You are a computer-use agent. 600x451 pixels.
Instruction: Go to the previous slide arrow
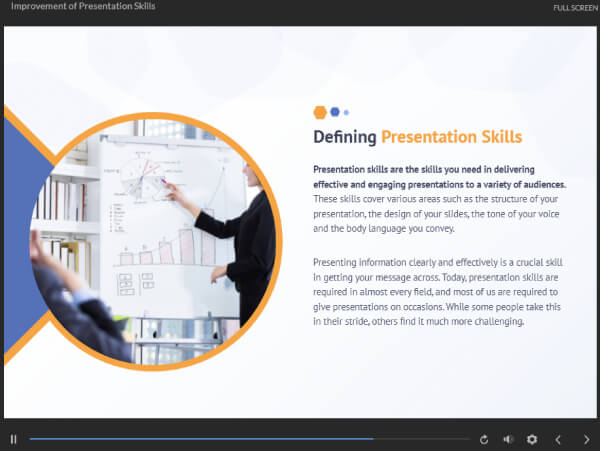558,439
